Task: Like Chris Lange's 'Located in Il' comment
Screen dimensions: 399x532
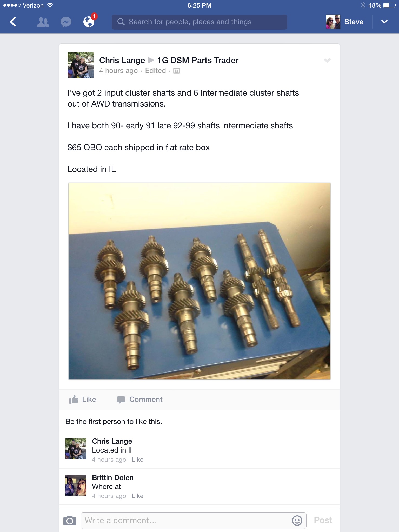Action: click(x=137, y=460)
